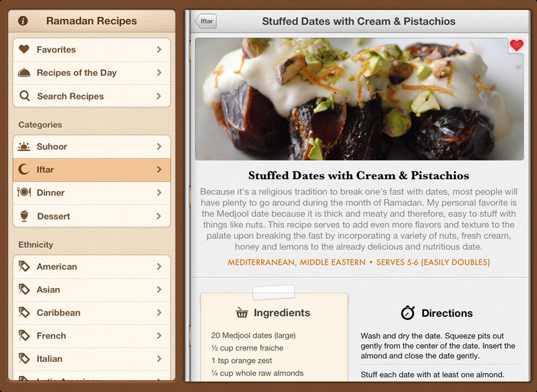Browse French ethnicity recipes
The image size is (537, 392).
click(x=92, y=336)
